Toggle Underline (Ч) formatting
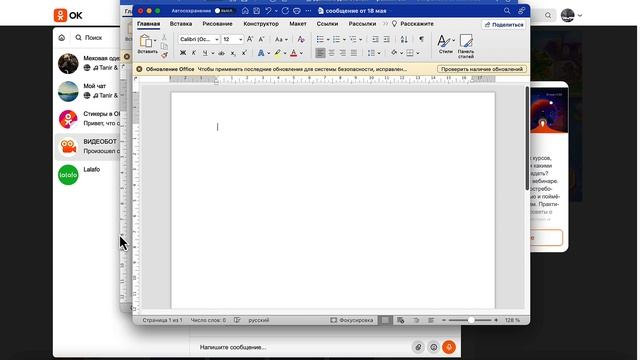The image size is (640, 360). [x=205, y=53]
